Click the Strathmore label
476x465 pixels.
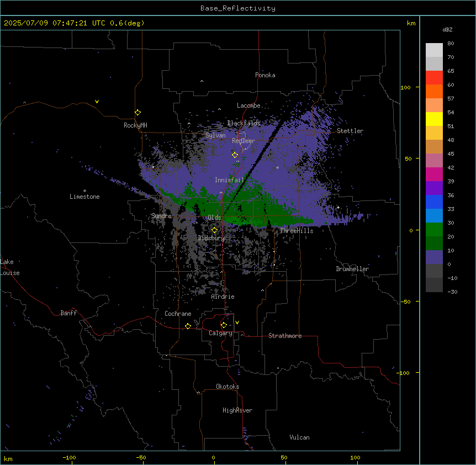click(285, 336)
